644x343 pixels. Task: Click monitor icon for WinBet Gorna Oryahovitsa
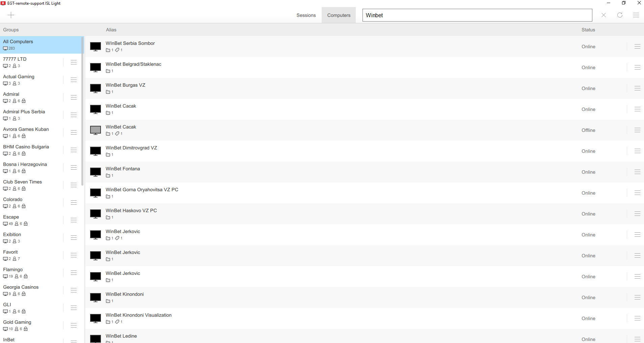(96, 193)
